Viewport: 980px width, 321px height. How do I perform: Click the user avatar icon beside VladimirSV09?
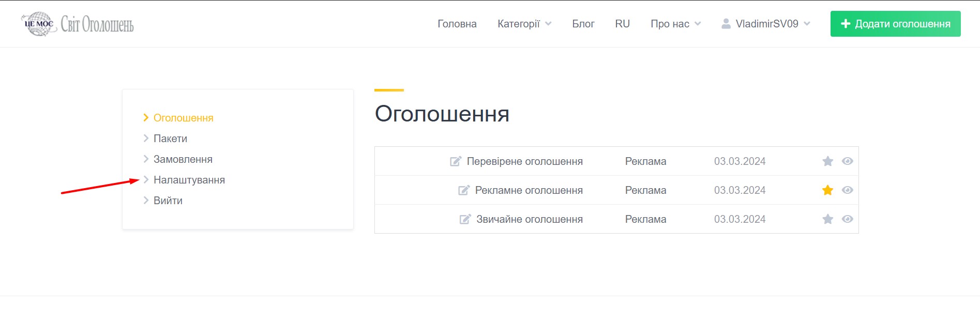pyautogui.click(x=726, y=24)
